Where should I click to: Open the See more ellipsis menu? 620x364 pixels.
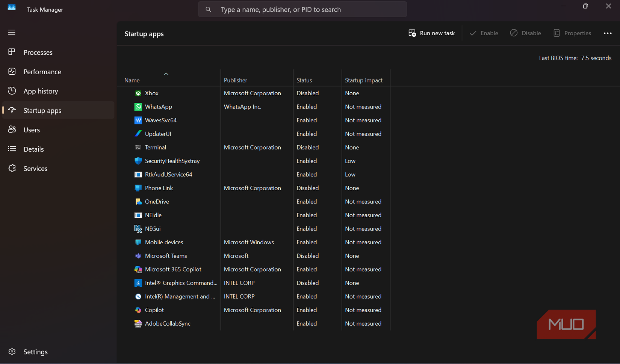pyautogui.click(x=607, y=33)
